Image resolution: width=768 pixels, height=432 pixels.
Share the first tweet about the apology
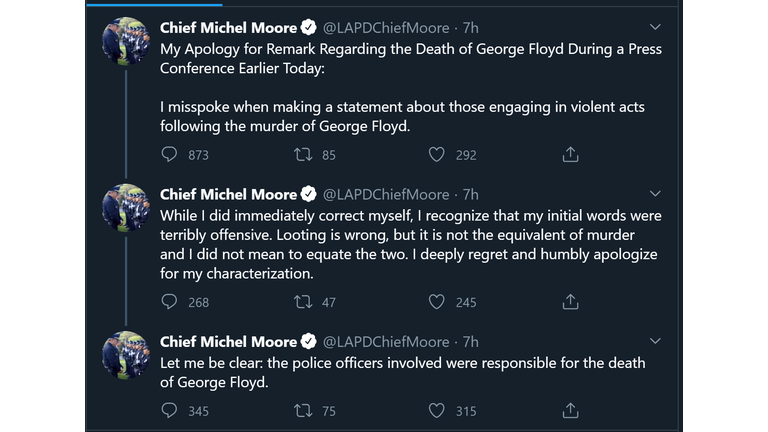pyautogui.click(x=571, y=155)
